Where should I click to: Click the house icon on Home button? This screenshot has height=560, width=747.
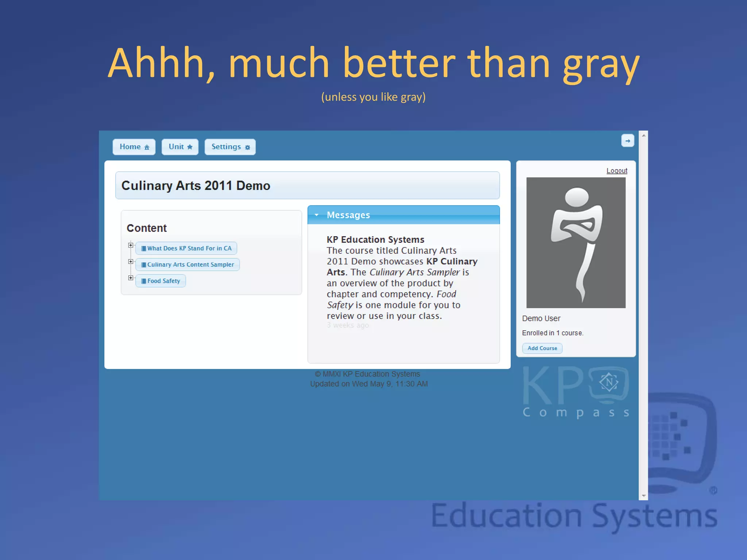[147, 147]
